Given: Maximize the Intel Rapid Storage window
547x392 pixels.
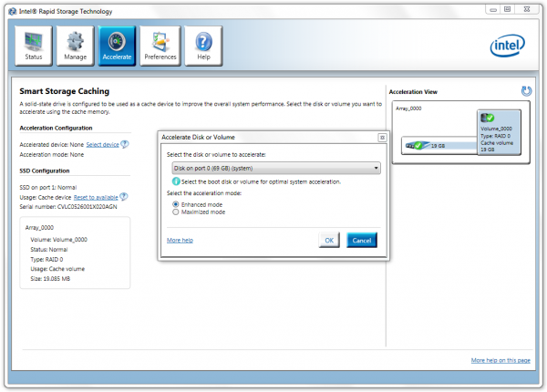Looking at the screenshot, I should pos(508,9).
